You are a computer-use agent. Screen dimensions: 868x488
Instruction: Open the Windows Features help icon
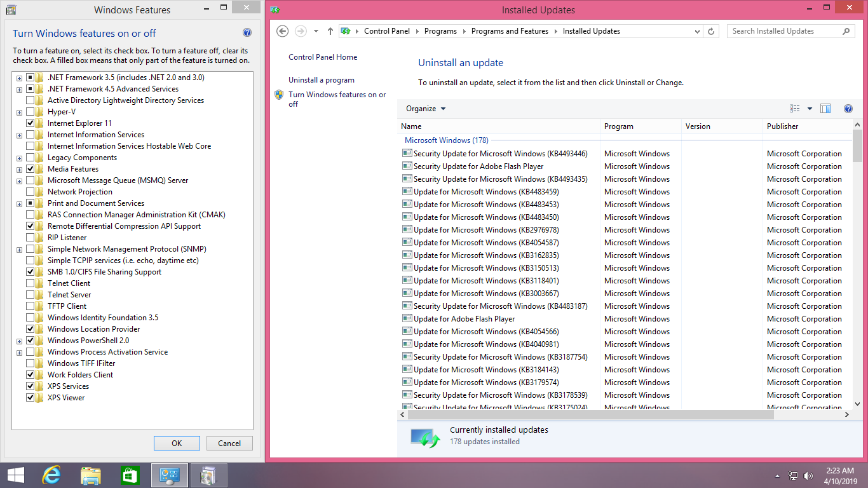pyautogui.click(x=247, y=33)
